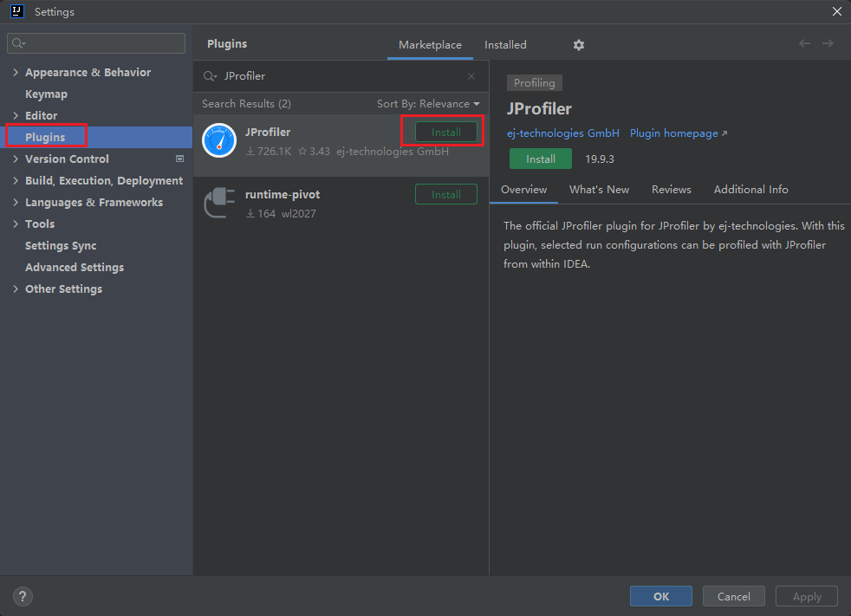The width and height of the screenshot is (851, 616).
Task: Cancel the Settings dialog
Action: point(734,596)
